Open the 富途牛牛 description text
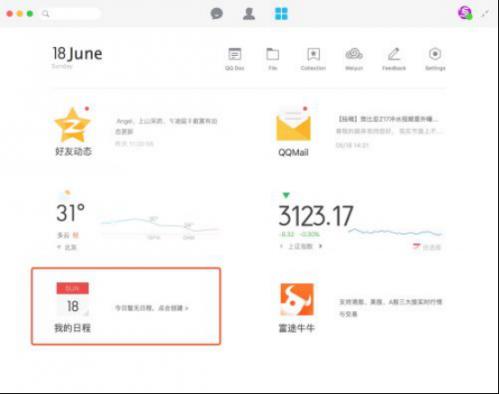The height and width of the screenshot is (394, 499). (x=390, y=308)
